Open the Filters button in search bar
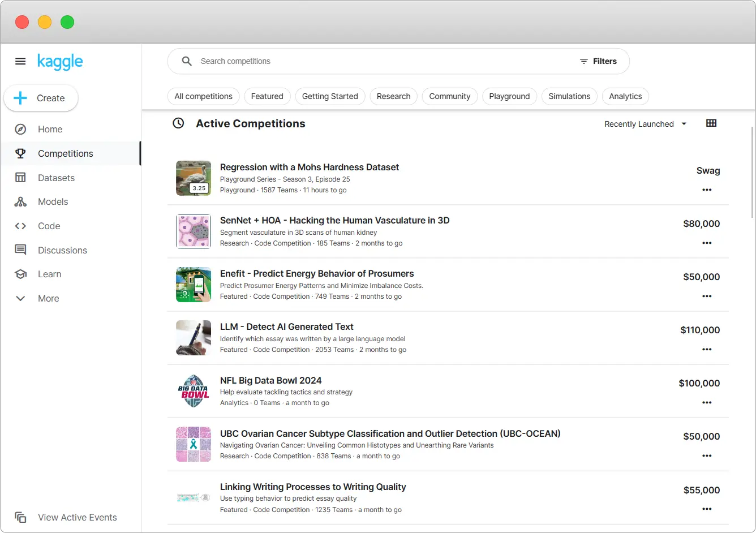756x533 pixels. (598, 61)
